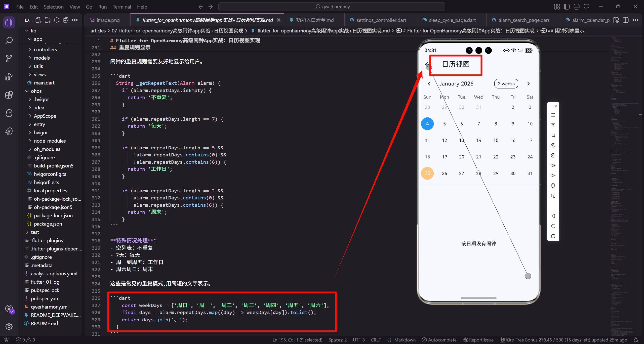Image resolution: width=644 pixels, height=344 pixels.
Task: Expand the test folder
Action: [35, 232]
